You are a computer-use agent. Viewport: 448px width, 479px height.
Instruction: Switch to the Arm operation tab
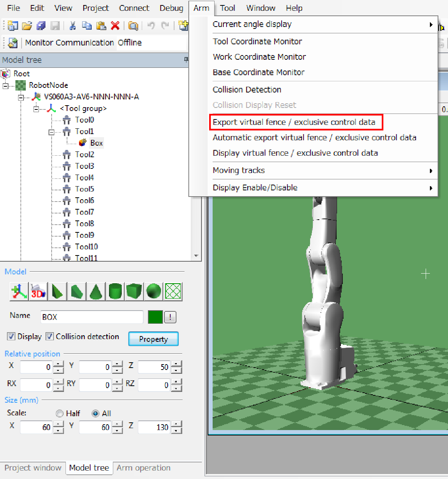[x=143, y=468]
